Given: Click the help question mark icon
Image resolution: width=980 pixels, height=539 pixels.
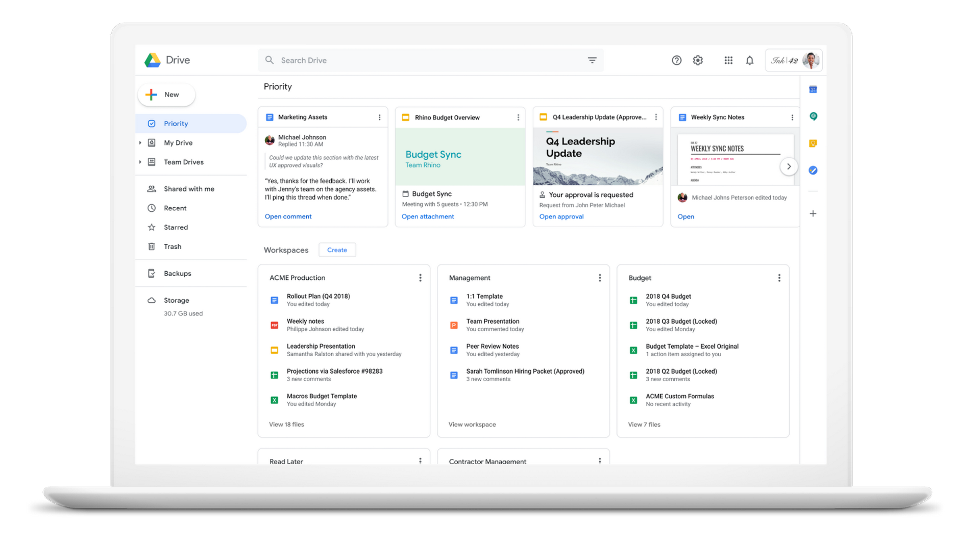Looking at the screenshot, I should click(x=676, y=60).
